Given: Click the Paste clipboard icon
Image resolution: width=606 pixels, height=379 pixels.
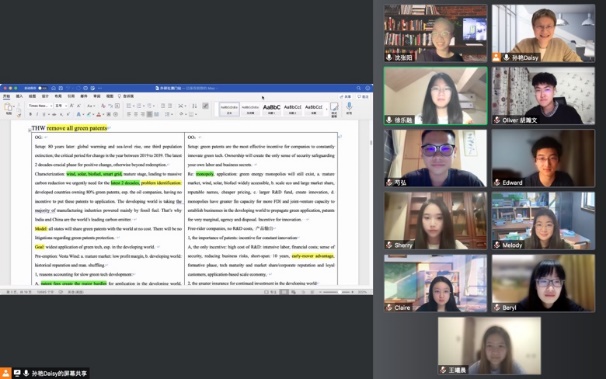Looking at the screenshot, I should click(x=8, y=108).
